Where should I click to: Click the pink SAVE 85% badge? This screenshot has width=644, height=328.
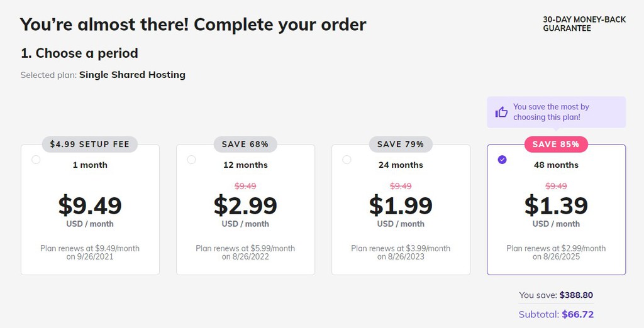556,145
